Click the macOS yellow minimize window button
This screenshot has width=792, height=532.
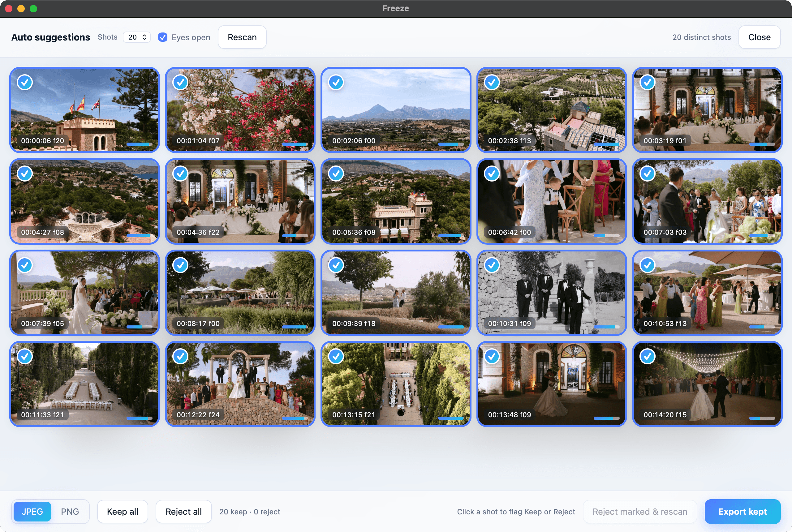point(21,8)
